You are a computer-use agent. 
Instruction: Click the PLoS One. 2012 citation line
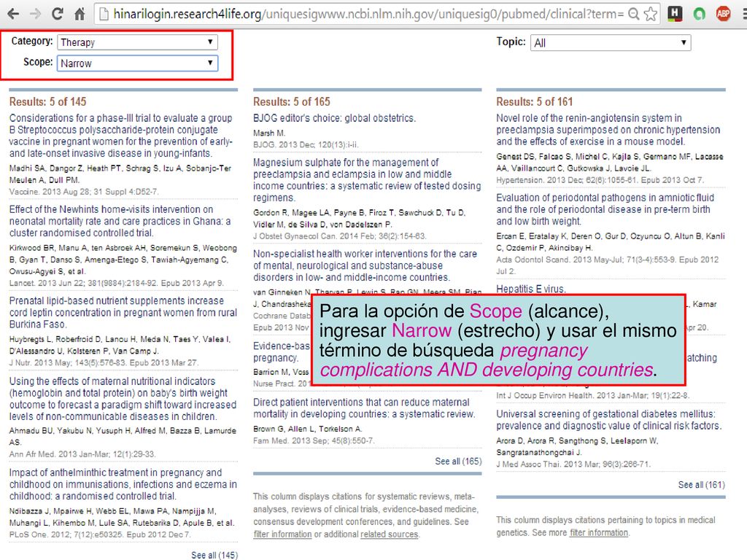coord(101,534)
